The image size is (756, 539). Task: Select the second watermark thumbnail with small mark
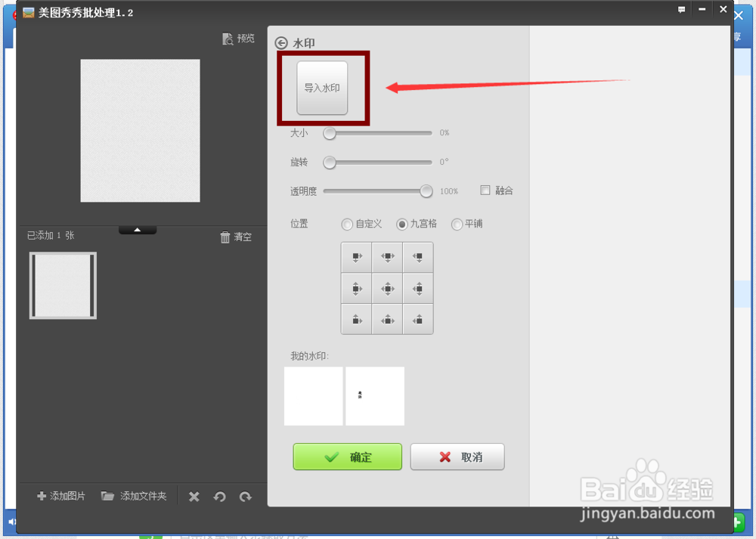click(x=375, y=396)
